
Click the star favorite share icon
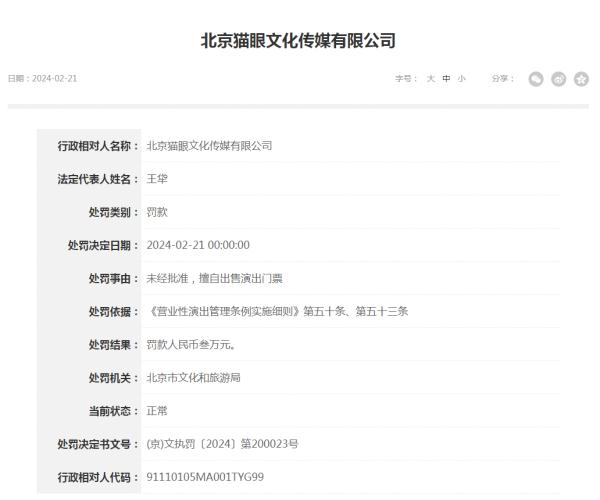click(581, 79)
